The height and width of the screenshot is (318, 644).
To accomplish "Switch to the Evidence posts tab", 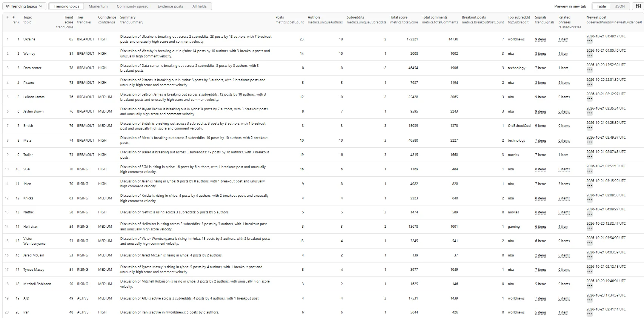I will pos(170,6).
